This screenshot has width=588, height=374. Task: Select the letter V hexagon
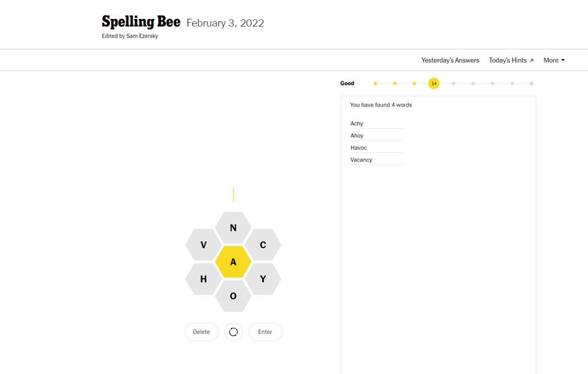pos(203,245)
